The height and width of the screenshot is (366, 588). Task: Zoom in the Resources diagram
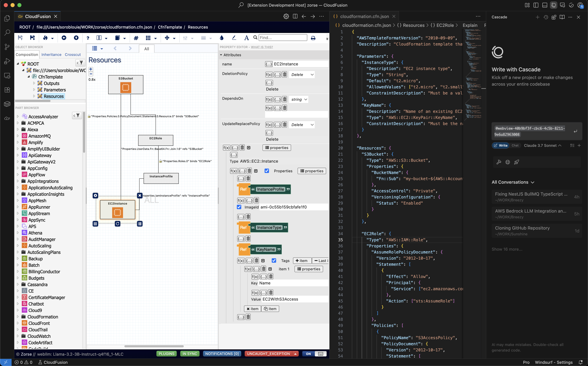click(91, 69)
